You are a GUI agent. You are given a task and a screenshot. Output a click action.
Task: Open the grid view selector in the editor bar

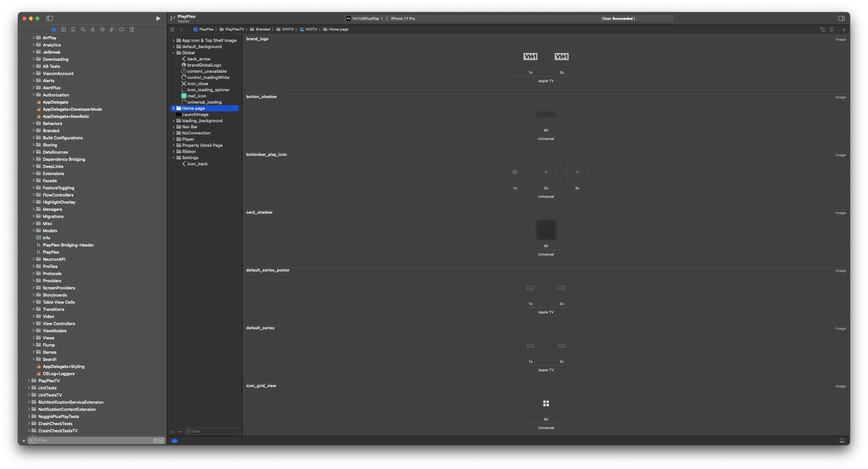[x=172, y=29]
